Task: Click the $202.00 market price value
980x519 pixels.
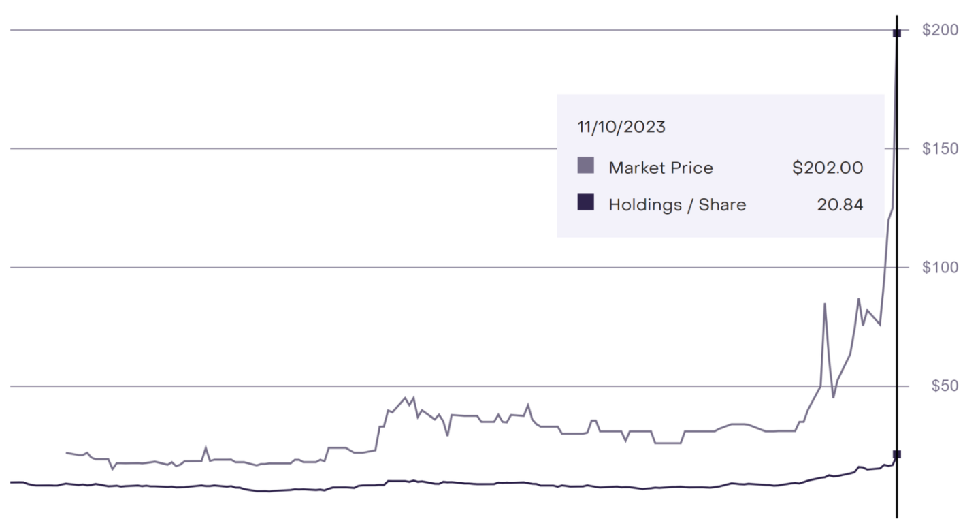Action: (x=828, y=168)
